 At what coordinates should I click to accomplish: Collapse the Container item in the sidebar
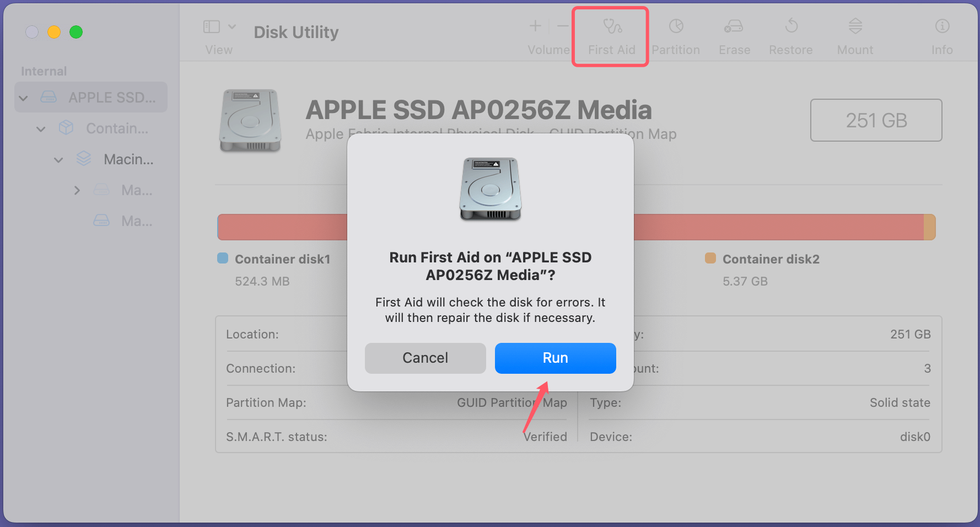click(x=41, y=128)
